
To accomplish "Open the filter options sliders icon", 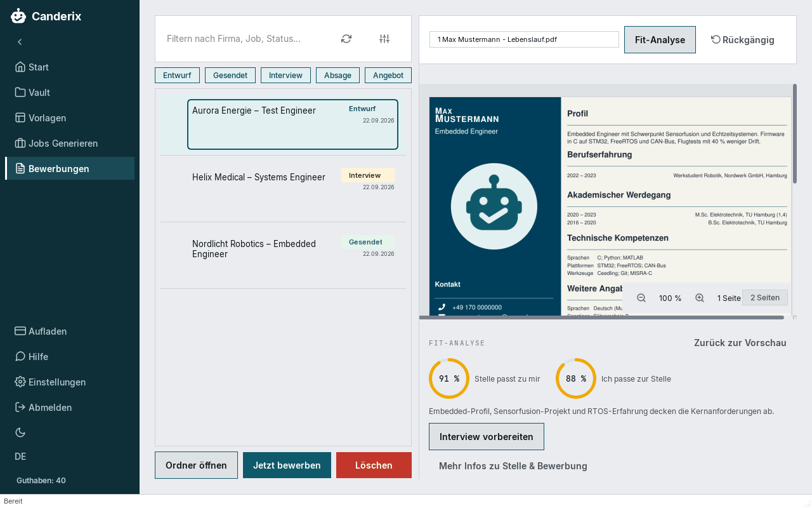I will pyautogui.click(x=384, y=39).
